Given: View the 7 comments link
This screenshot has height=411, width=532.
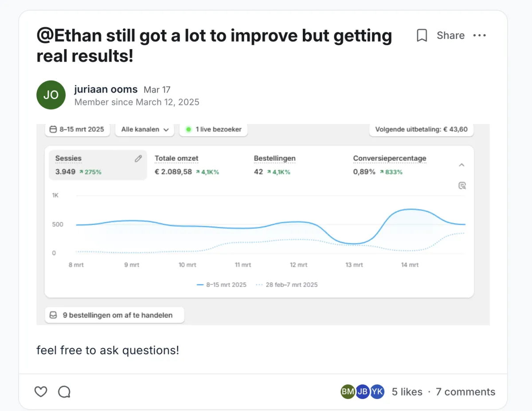Looking at the screenshot, I should (x=465, y=392).
